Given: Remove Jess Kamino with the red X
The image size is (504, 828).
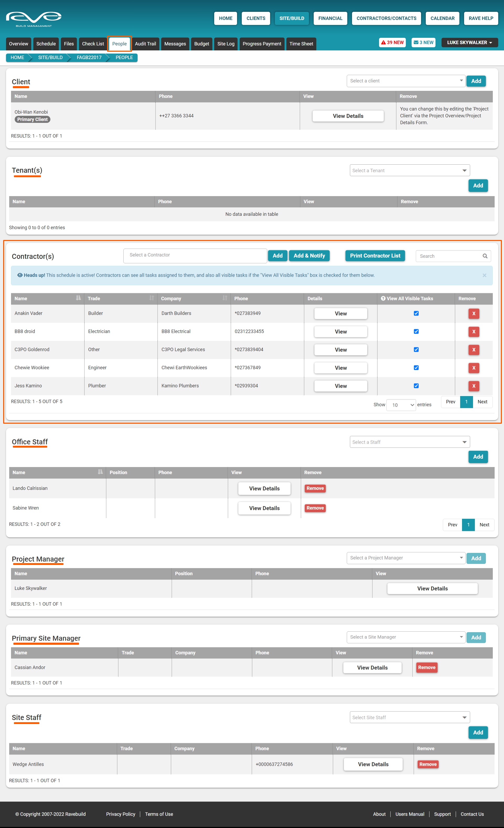Looking at the screenshot, I should click(474, 386).
